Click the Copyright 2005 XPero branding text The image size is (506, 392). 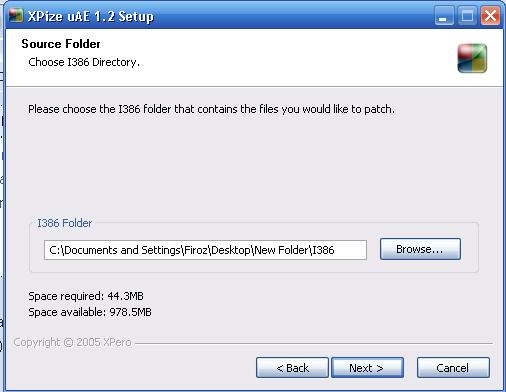(72, 342)
